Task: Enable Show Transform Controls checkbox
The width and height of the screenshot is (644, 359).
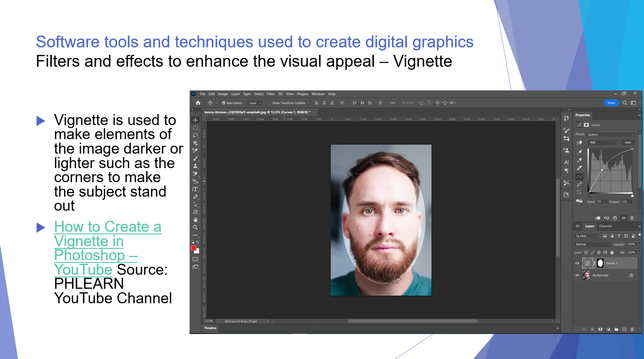Action: pos(270,103)
